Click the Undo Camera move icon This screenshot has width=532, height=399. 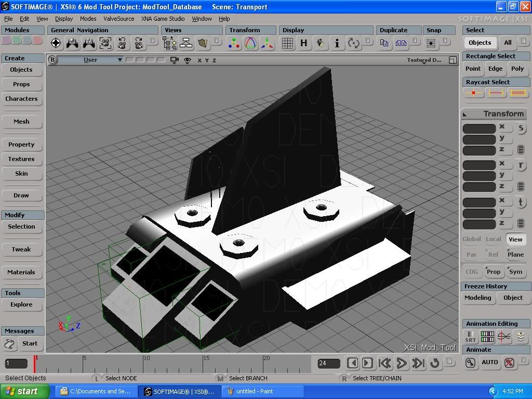[122, 43]
